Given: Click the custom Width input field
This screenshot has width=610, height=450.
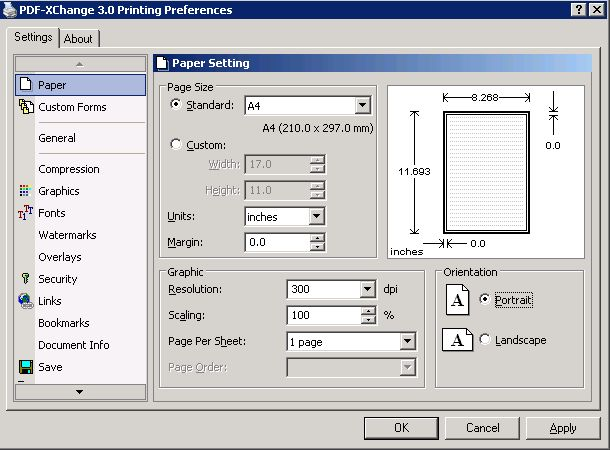Looking at the screenshot, I should 278,164.
